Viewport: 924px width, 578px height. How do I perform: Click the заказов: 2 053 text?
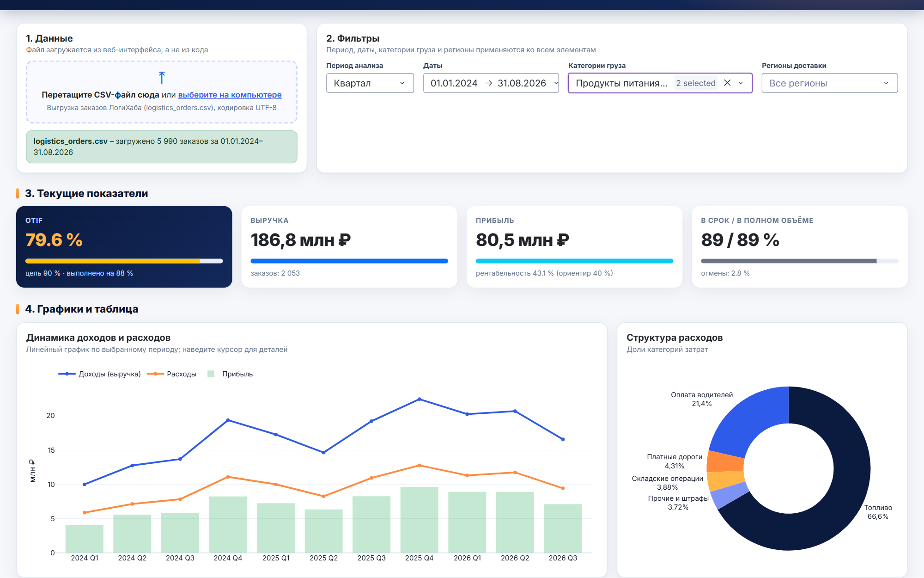(275, 273)
